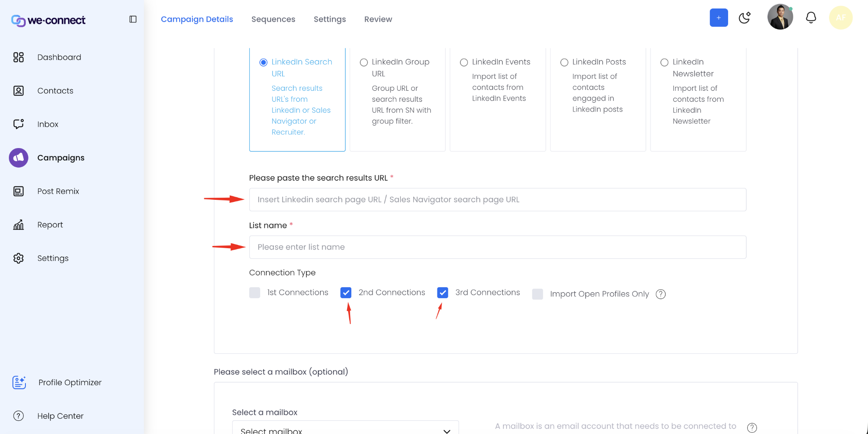The image size is (868, 434).
Task: Open Inbox chat bubble icon
Action: tap(19, 124)
